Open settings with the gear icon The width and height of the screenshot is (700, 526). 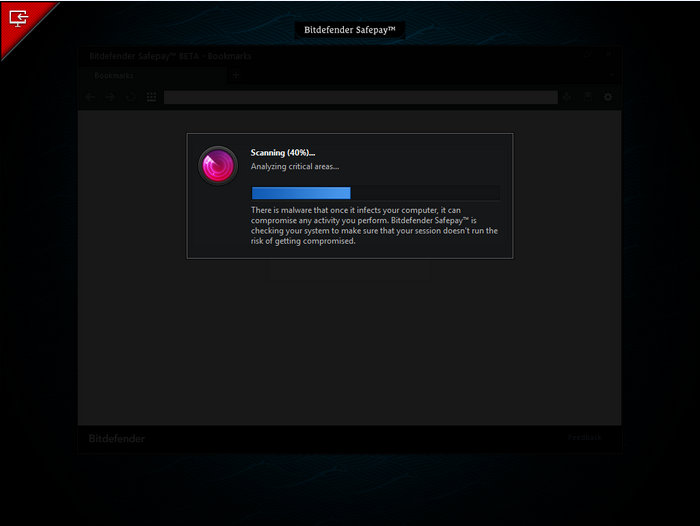(x=608, y=97)
